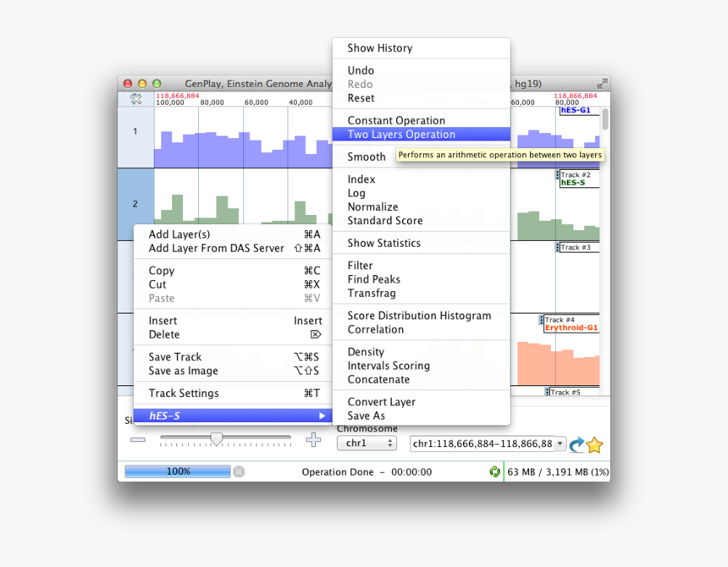Select Save As in layer menu
This screenshot has width=728, height=567.
pos(421,416)
